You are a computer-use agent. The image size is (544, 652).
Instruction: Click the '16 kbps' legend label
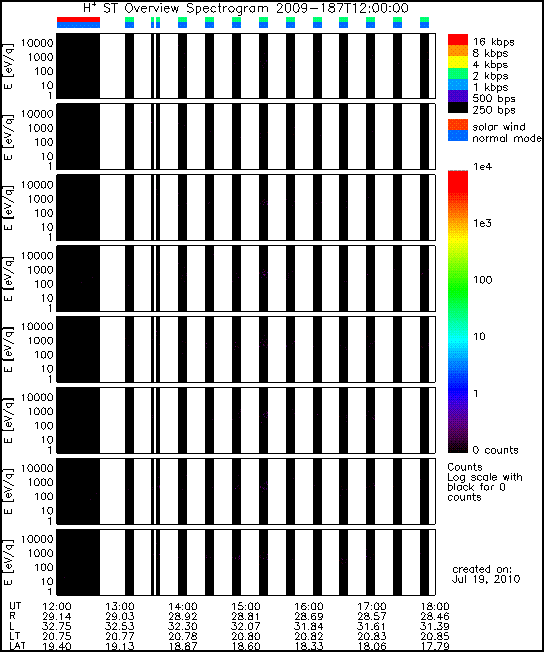(493, 42)
